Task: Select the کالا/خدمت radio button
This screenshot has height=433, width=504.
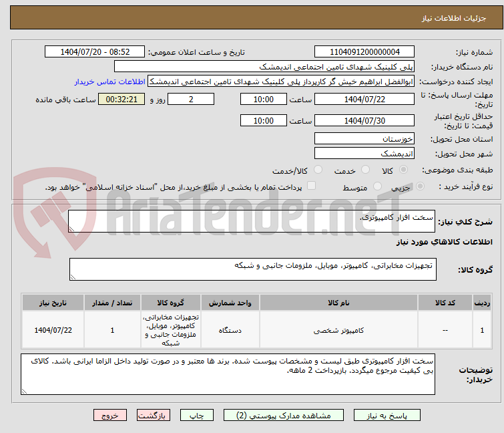Action: (x=318, y=170)
